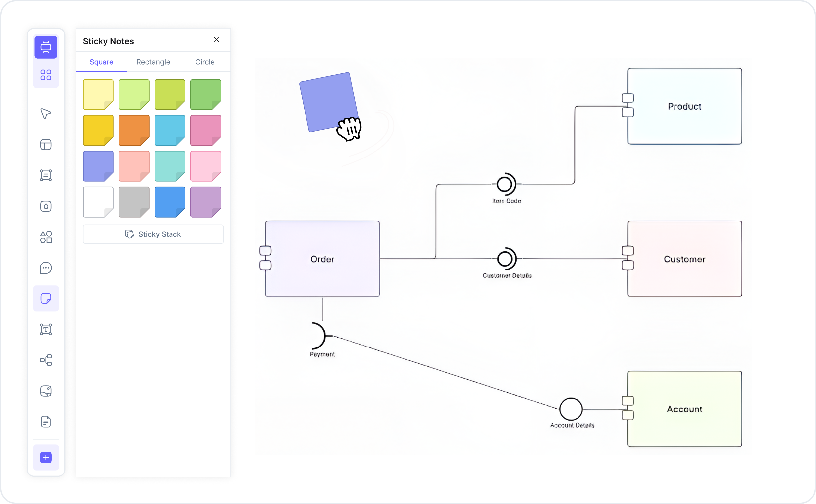Select the comment bubble tool
Image resolution: width=816 pixels, height=504 pixels.
tap(46, 268)
